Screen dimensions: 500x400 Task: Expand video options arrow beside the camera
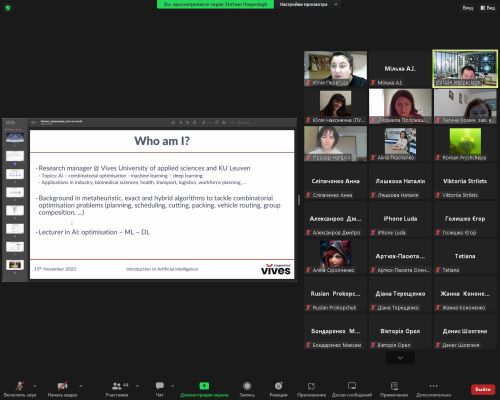tap(81, 386)
